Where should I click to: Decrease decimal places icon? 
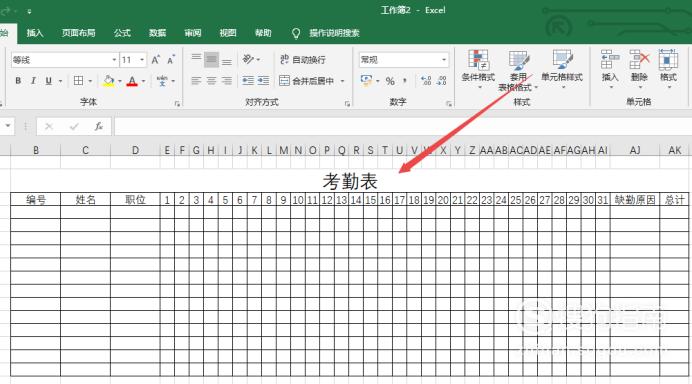[442, 81]
